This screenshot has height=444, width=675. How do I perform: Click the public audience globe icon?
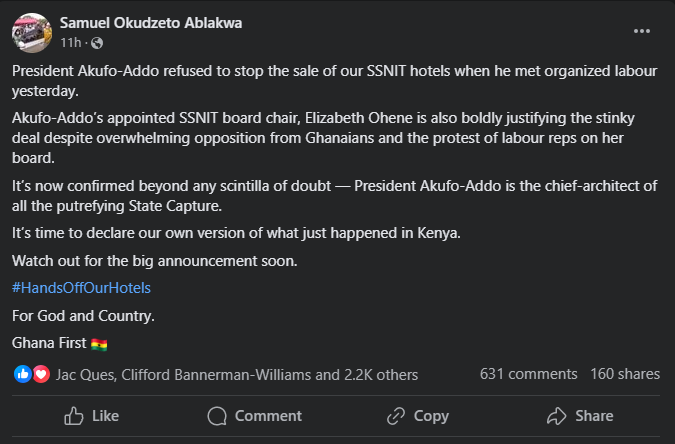click(98, 44)
